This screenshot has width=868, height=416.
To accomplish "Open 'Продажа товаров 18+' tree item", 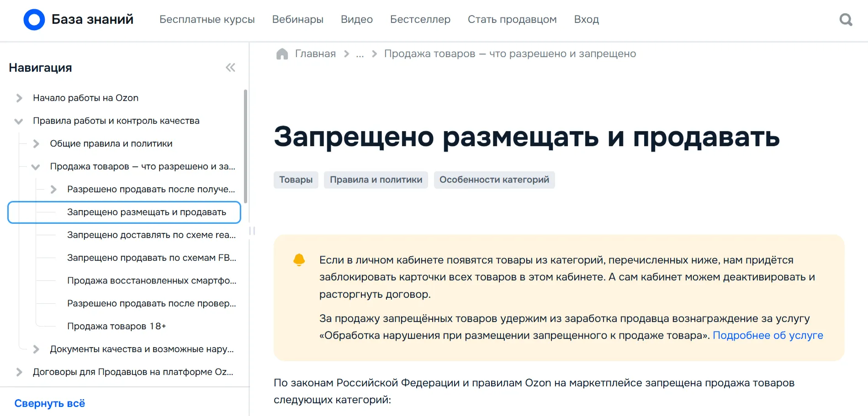I will click(116, 326).
